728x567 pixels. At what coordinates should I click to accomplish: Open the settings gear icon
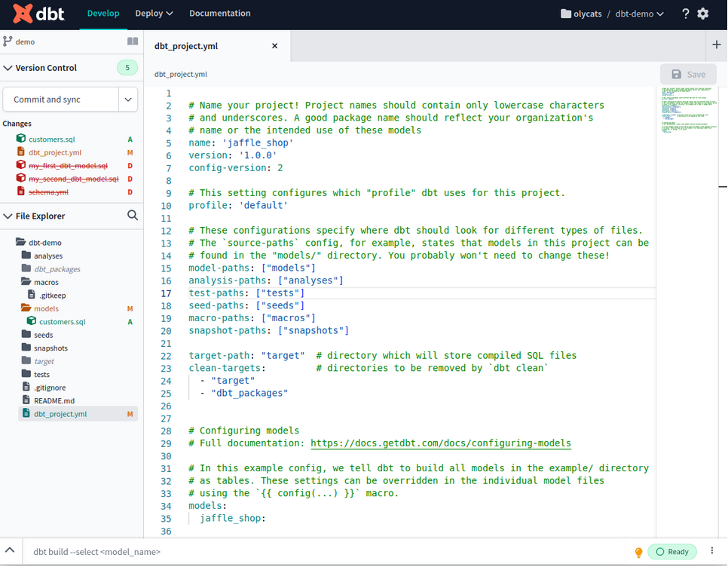click(x=703, y=14)
